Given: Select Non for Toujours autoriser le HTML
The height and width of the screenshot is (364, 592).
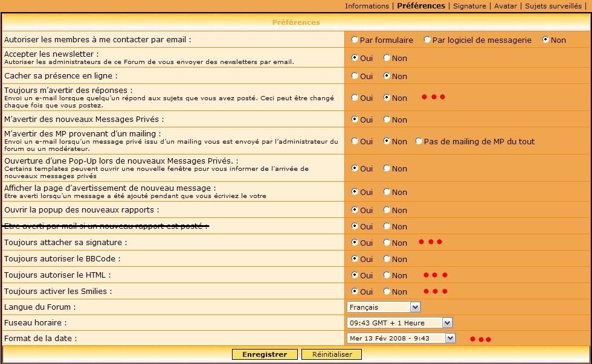Looking at the screenshot, I should (387, 275).
